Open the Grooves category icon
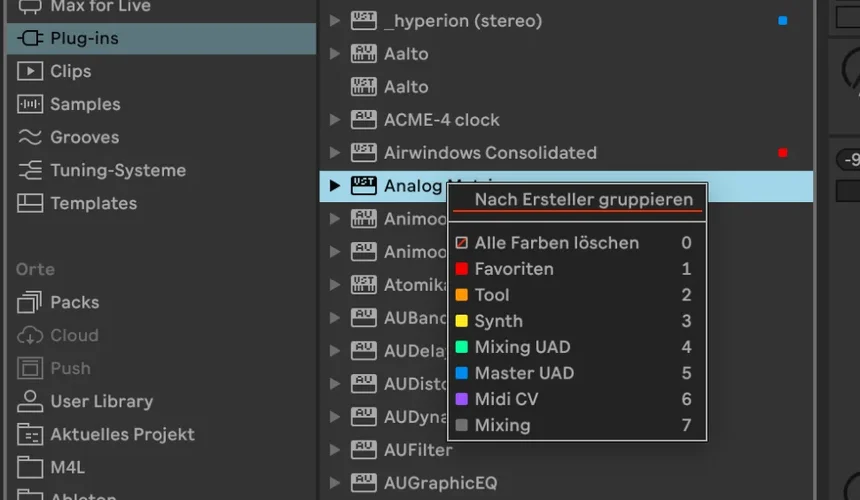Image resolution: width=860 pixels, height=500 pixels. coord(31,137)
